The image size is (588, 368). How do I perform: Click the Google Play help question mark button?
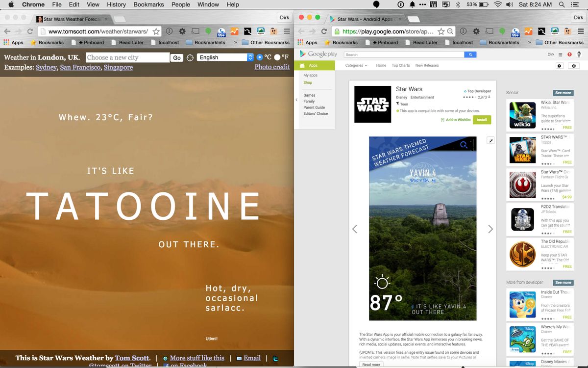click(560, 66)
